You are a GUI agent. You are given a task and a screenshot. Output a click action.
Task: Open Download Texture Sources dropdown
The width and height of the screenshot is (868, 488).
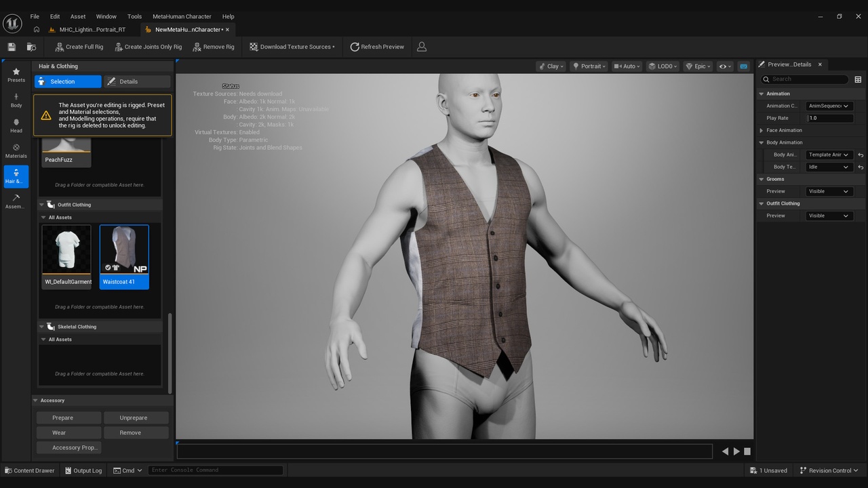point(292,47)
